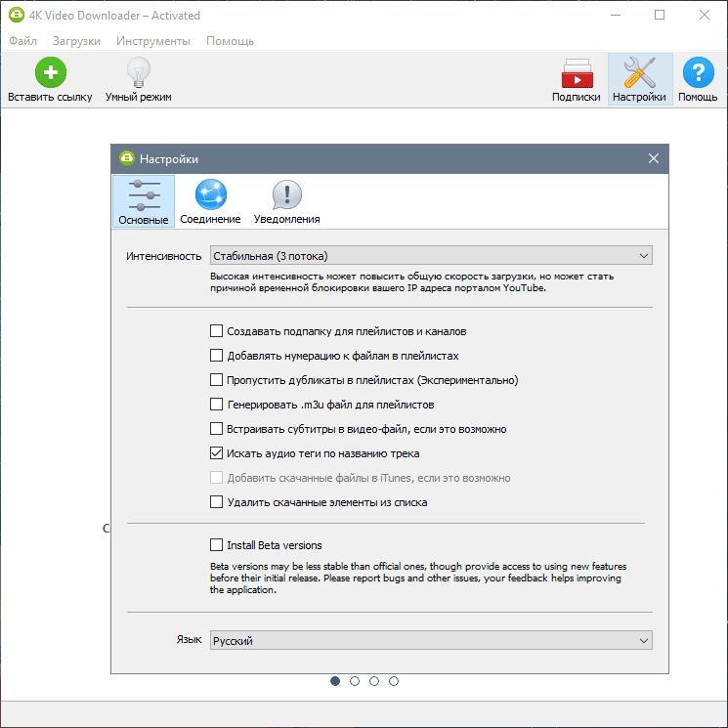Open Подписки toolbar icon

coord(577,73)
